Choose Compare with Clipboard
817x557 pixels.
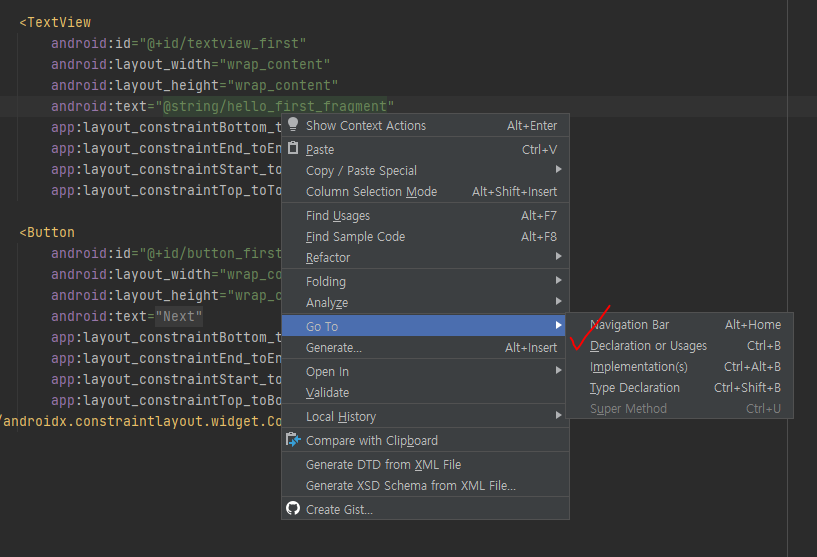click(x=425, y=441)
